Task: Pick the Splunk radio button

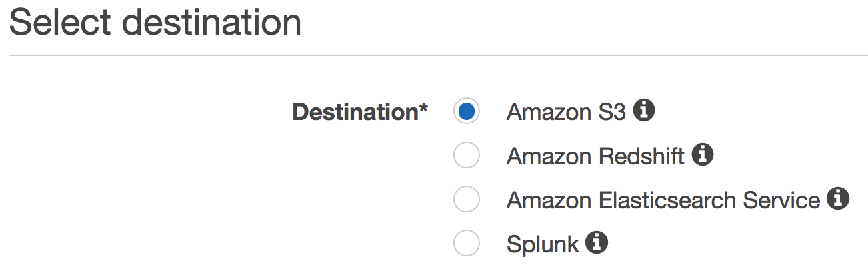Action: pos(467,244)
